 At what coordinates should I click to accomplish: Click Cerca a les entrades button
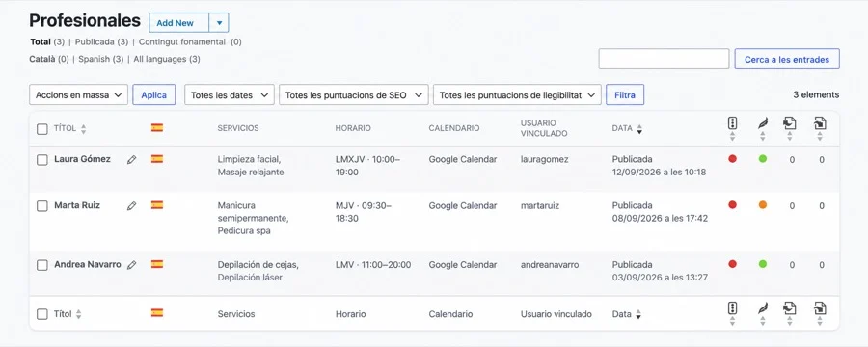pyautogui.click(x=787, y=59)
